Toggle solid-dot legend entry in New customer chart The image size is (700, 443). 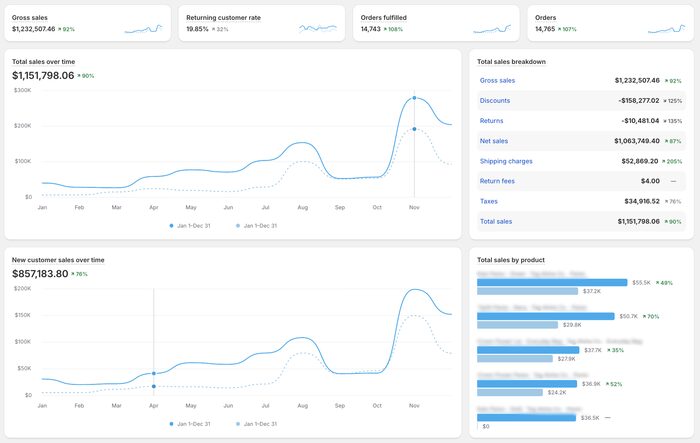click(x=190, y=424)
